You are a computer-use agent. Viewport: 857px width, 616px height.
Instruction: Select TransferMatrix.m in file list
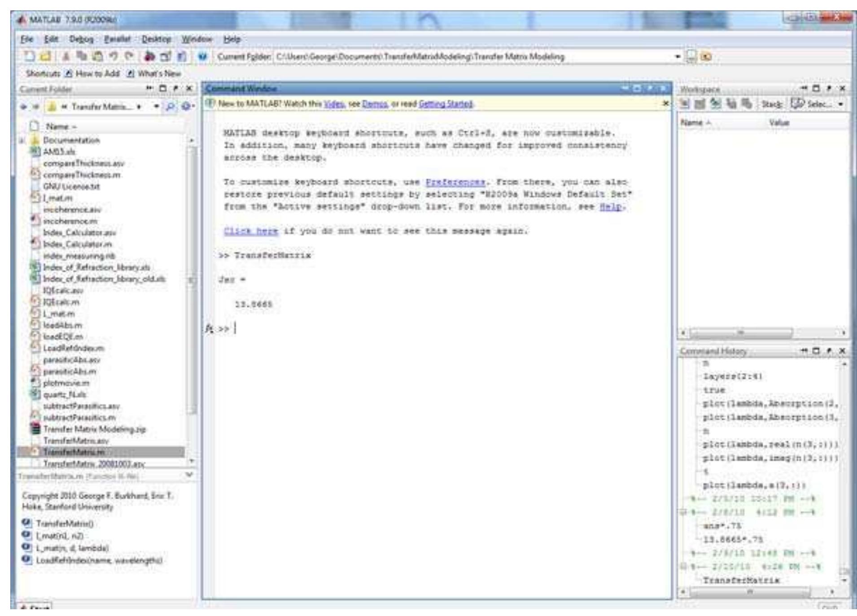[101, 451]
